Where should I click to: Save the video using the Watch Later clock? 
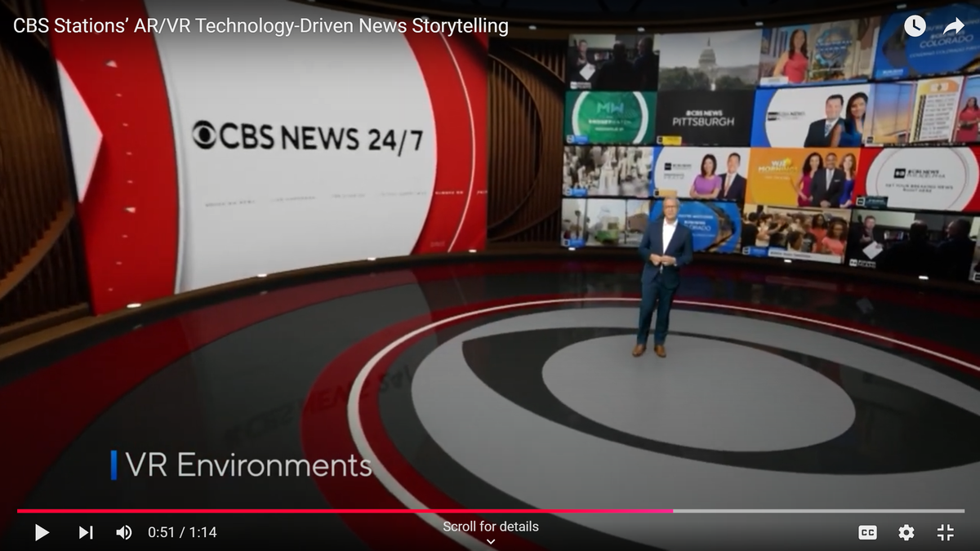pyautogui.click(x=914, y=25)
